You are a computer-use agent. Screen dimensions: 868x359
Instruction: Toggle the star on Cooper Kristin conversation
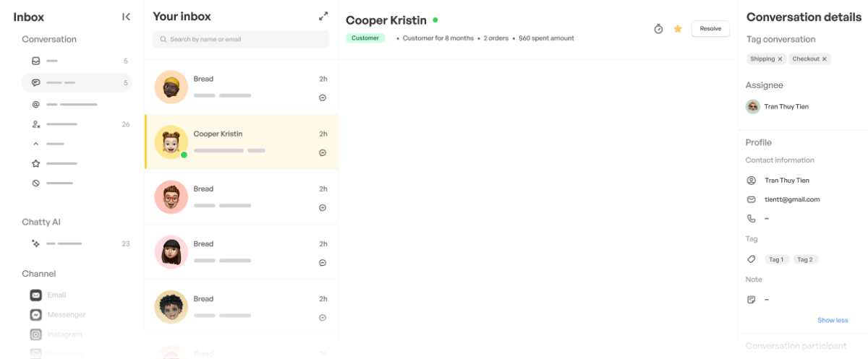click(678, 29)
